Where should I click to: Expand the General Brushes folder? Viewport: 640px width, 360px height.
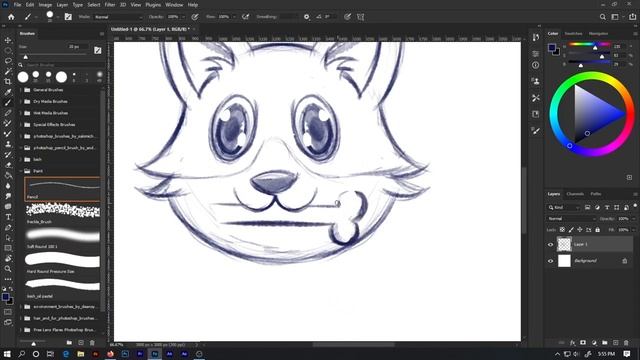tap(21, 90)
